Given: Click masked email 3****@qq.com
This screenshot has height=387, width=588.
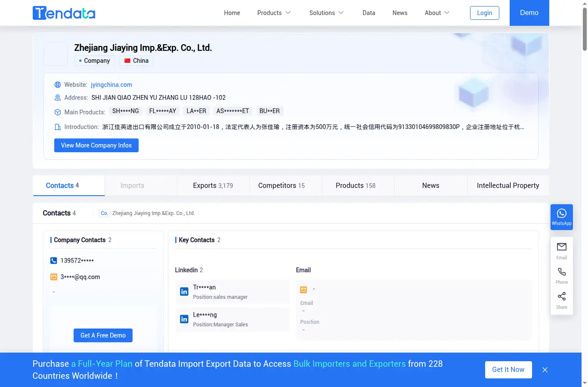Looking at the screenshot, I should point(80,277).
